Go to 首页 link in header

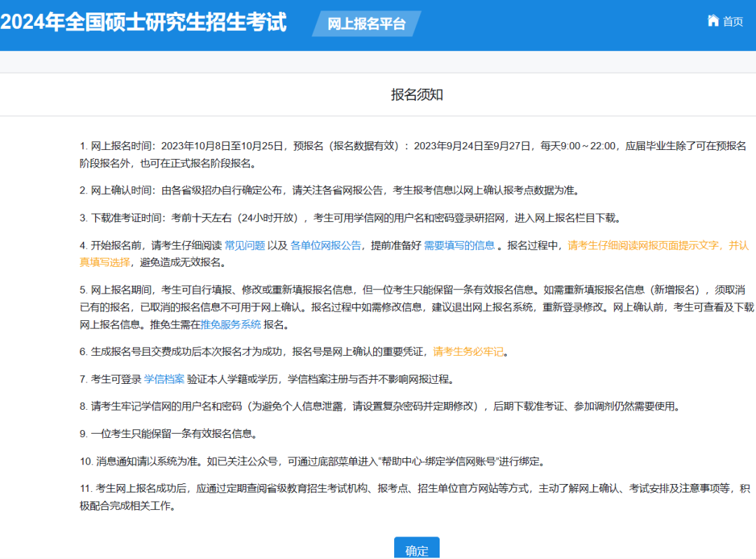(x=732, y=22)
